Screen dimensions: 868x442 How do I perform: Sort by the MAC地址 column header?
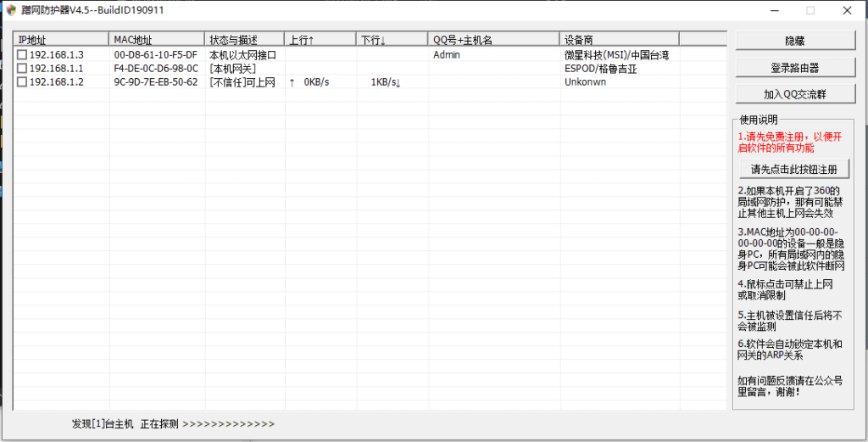click(x=157, y=39)
